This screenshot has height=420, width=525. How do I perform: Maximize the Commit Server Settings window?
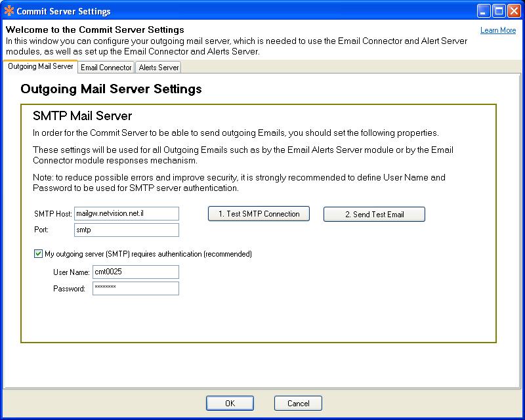[499, 11]
